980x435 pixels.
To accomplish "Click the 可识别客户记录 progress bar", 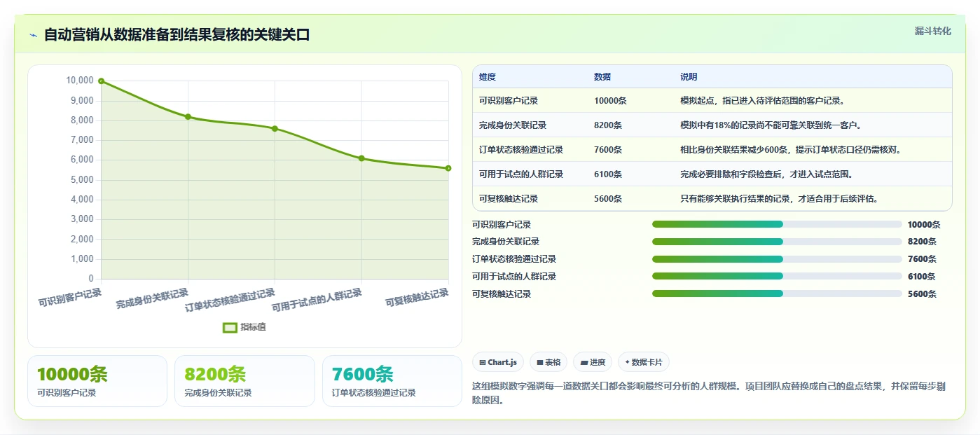I will pyautogui.click(x=777, y=224).
